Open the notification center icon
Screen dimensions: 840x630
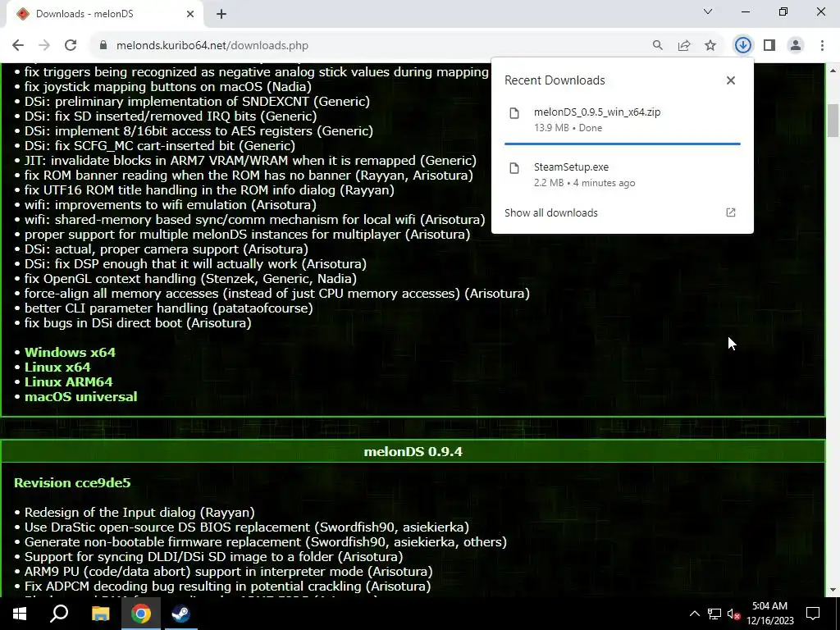click(x=813, y=614)
